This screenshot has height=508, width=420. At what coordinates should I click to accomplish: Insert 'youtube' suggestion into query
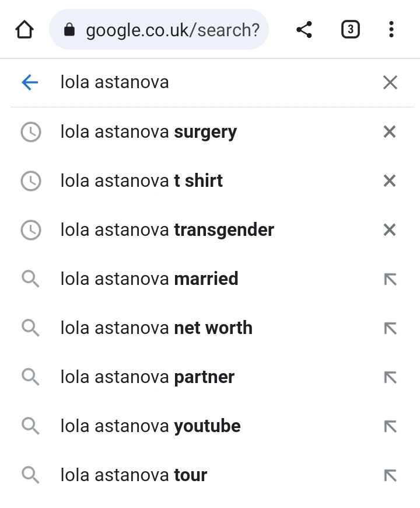pyautogui.click(x=390, y=426)
